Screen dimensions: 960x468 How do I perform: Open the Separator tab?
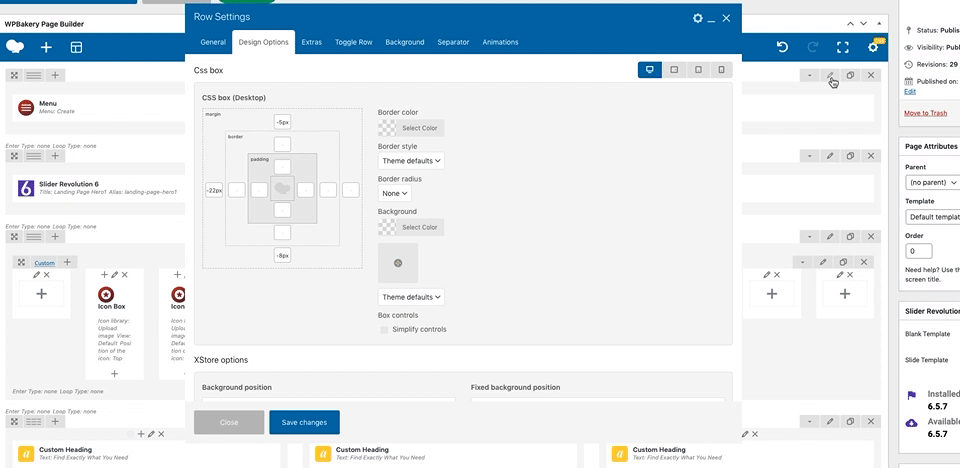pyautogui.click(x=453, y=42)
